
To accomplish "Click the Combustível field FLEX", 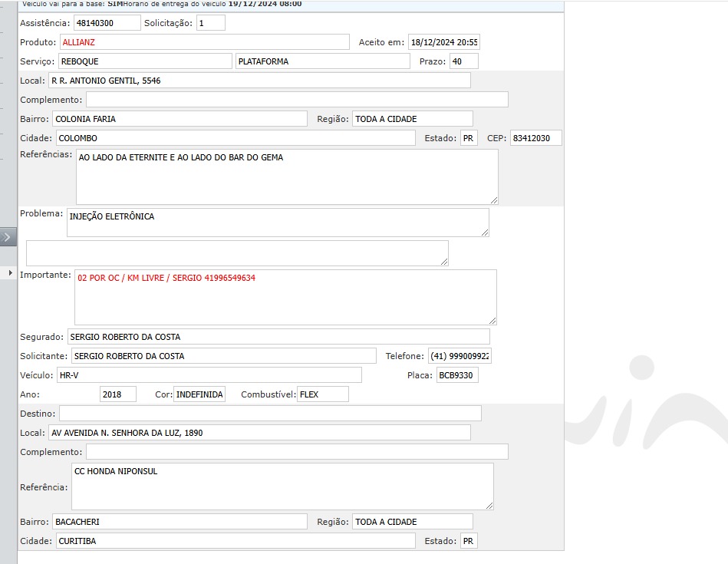I will click(323, 394).
